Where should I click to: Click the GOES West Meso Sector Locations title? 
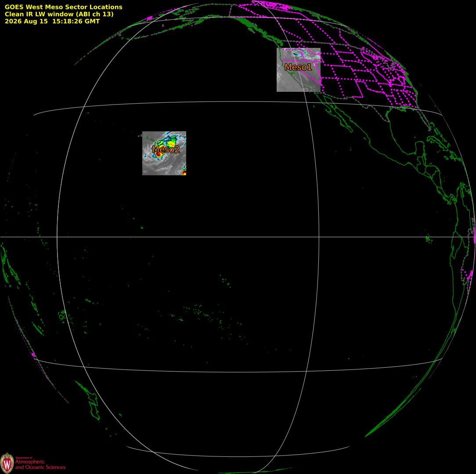click(x=63, y=7)
